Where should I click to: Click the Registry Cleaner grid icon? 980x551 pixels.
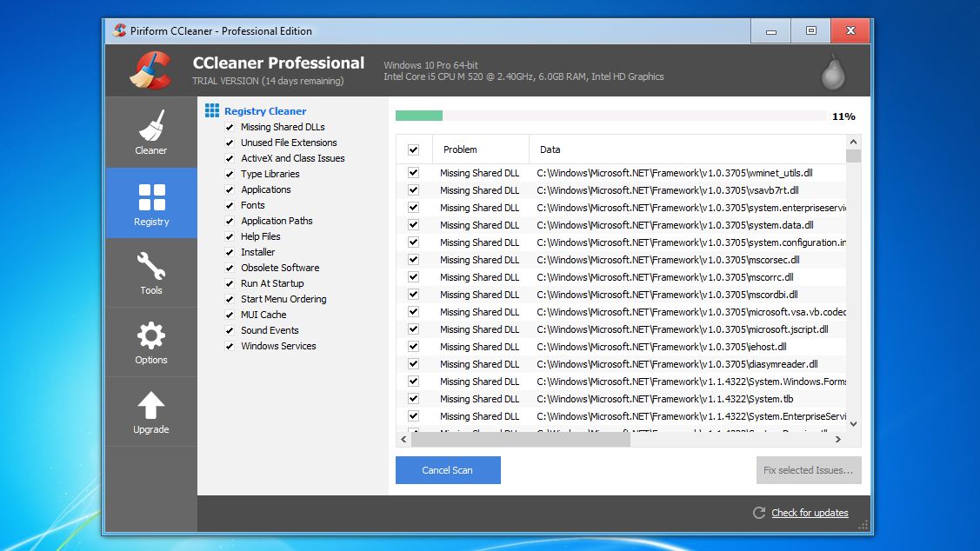coord(210,110)
